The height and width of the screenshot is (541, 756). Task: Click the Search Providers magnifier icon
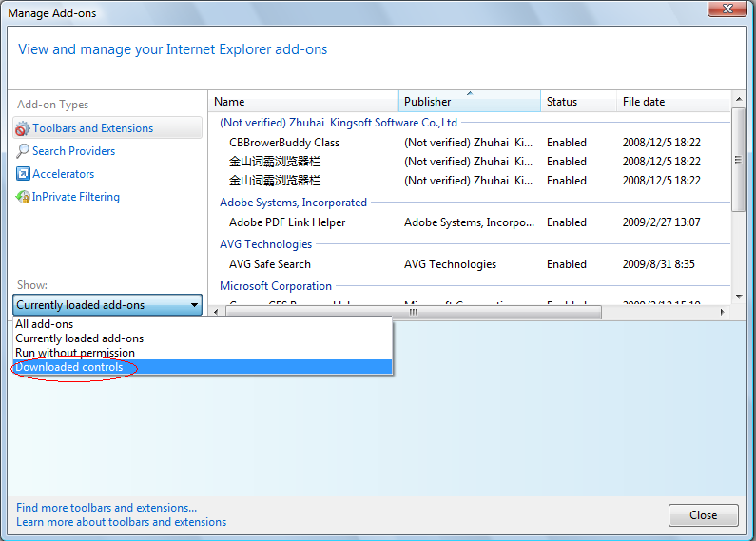tap(23, 151)
